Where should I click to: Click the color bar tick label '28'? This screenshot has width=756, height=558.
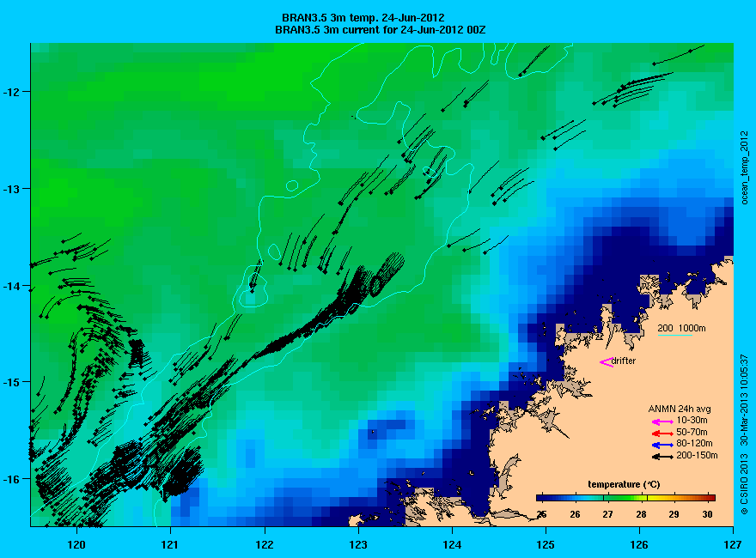(x=641, y=514)
